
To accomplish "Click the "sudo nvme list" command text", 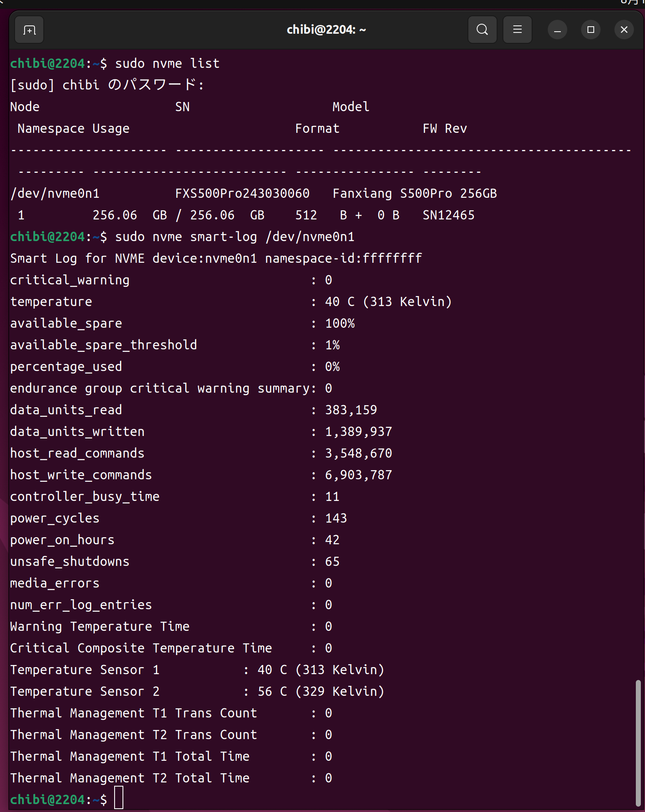I will coord(167,64).
